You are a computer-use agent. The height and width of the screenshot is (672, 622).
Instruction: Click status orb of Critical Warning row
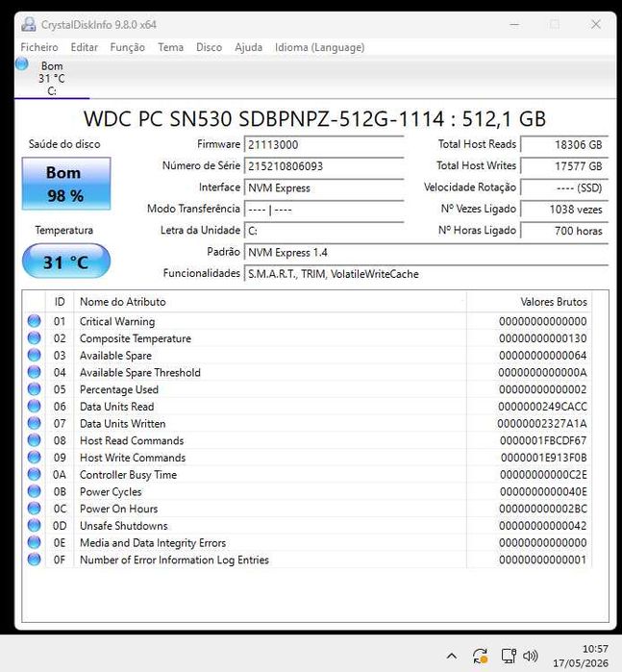pyautogui.click(x=35, y=321)
